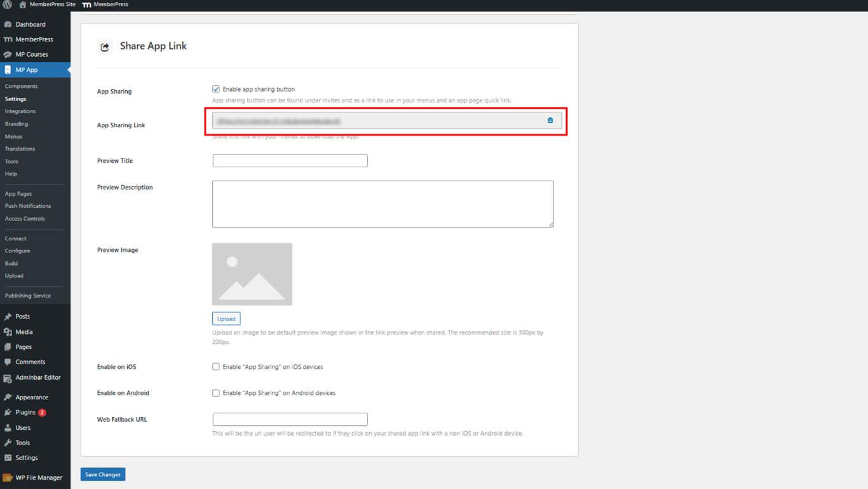Open Push Notifications in the sidebar
This screenshot has height=489, width=868.
(28, 206)
